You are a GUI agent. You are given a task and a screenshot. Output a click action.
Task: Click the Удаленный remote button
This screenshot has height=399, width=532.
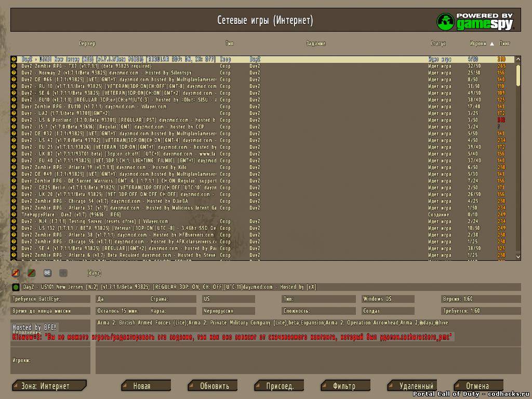point(412,386)
